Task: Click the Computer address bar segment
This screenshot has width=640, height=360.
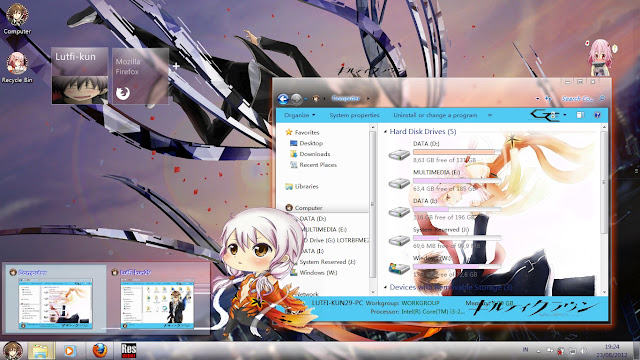Action: (346, 98)
